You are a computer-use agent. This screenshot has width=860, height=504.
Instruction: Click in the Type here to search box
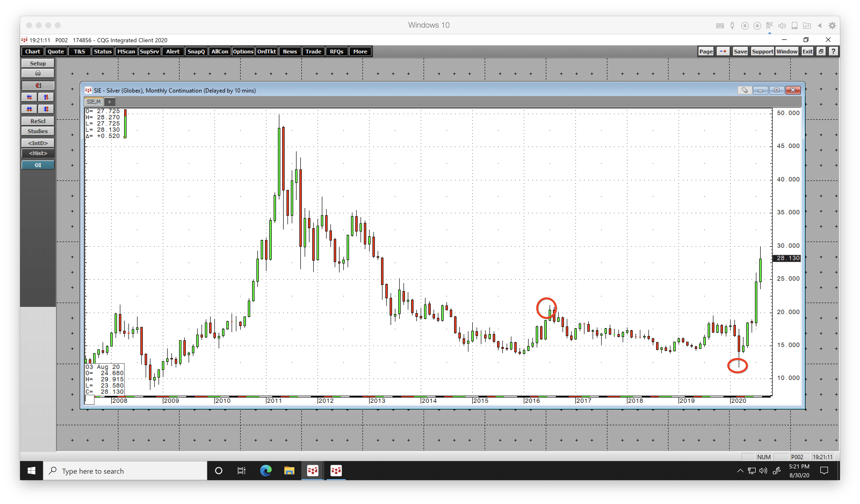coord(125,471)
